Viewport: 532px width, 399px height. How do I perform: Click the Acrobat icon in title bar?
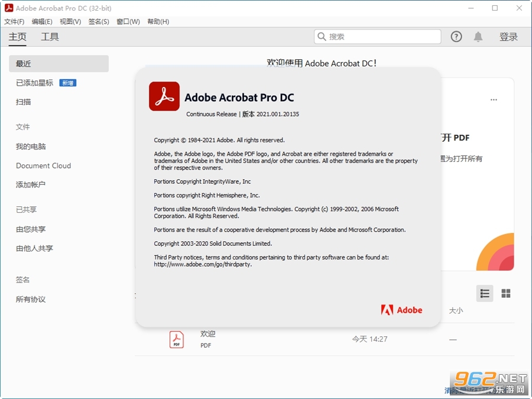(9, 8)
